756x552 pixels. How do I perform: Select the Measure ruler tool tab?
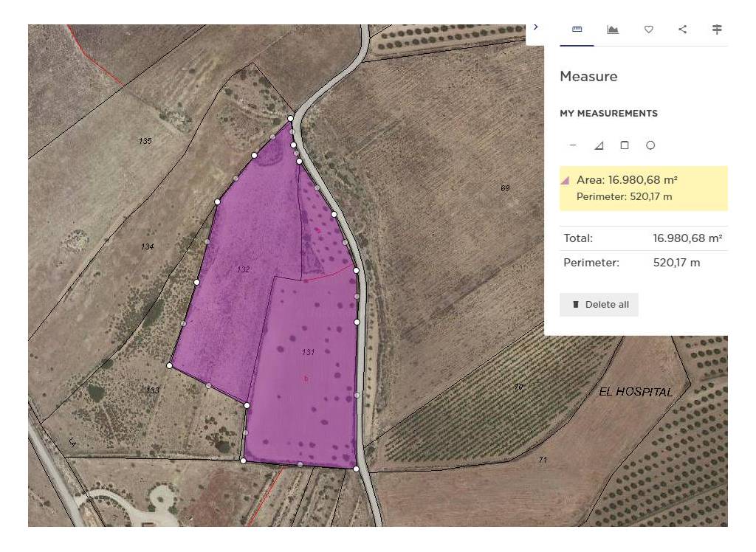[x=577, y=30]
